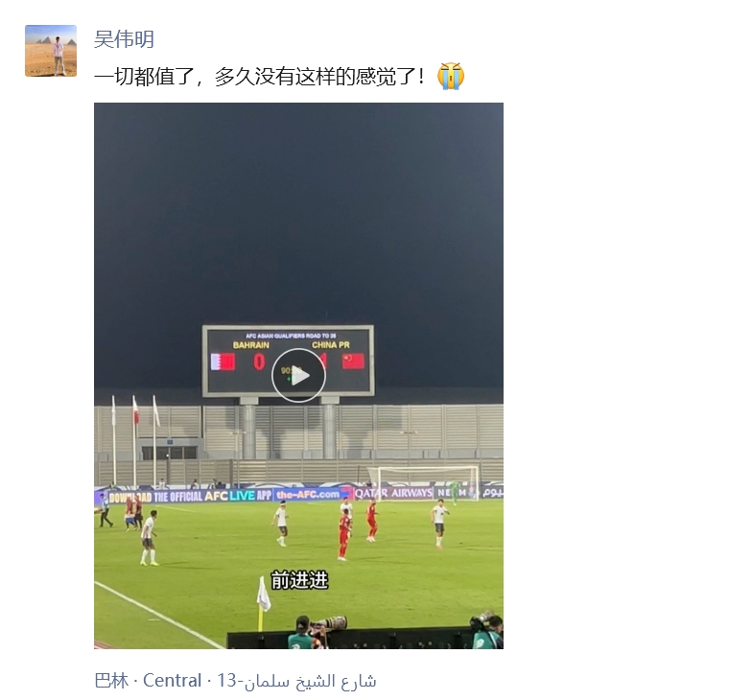Viewport: 752px width, 700px height.
Task: Open 吴伟明's profile avatar picture
Action: pos(51,51)
